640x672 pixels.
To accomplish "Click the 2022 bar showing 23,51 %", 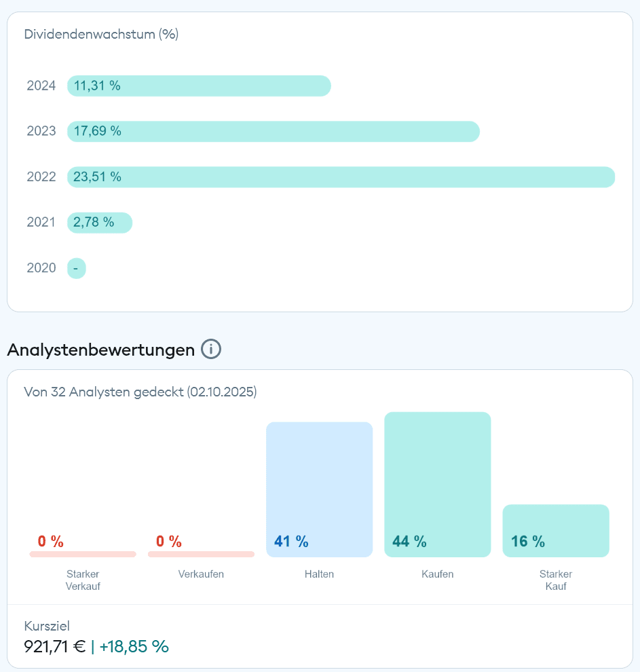I will pyautogui.click(x=341, y=177).
